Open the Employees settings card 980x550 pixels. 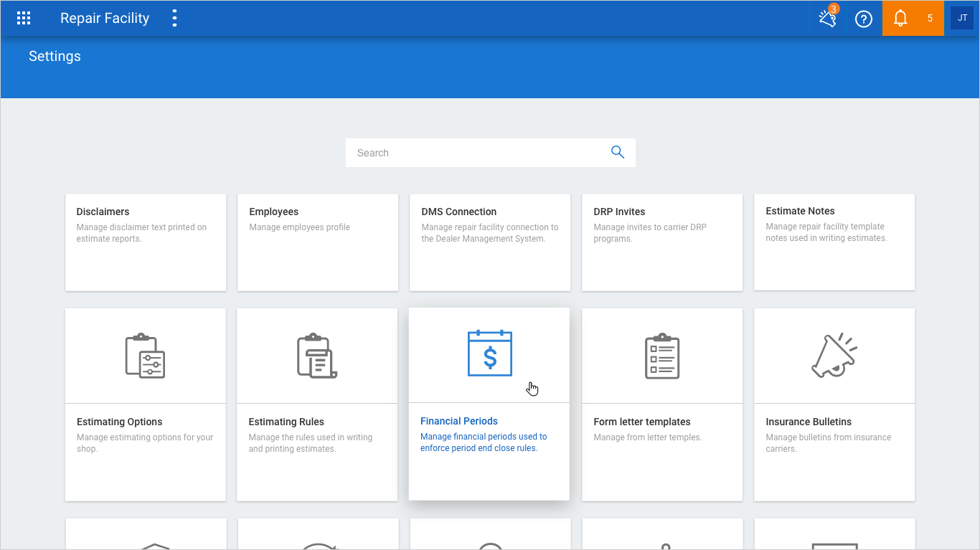click(318, 242)
